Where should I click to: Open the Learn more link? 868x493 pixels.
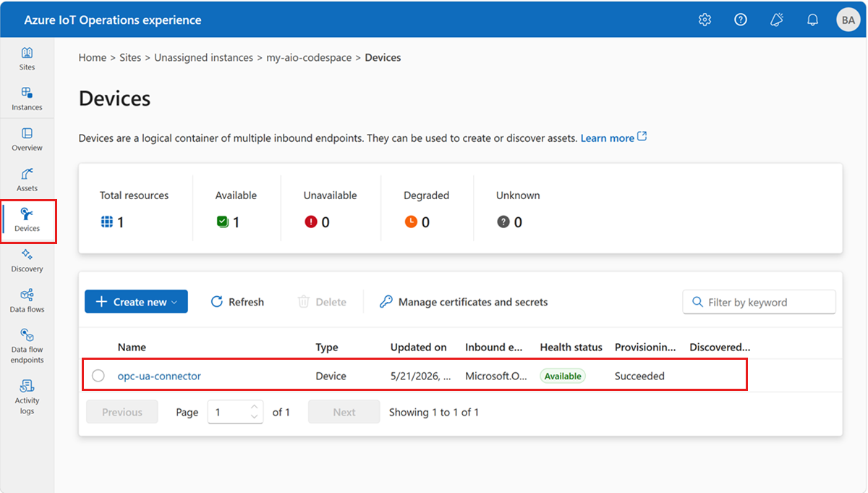tap(608, 138)
